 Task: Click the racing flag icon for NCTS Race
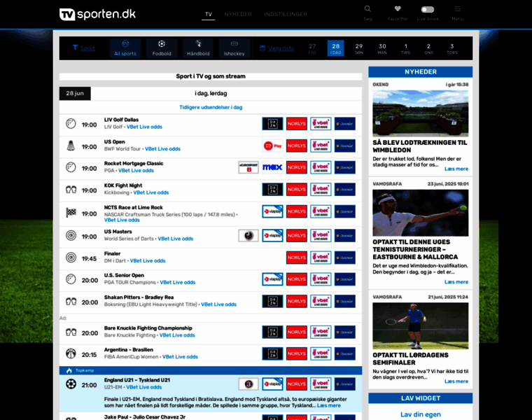coord(71,213)
